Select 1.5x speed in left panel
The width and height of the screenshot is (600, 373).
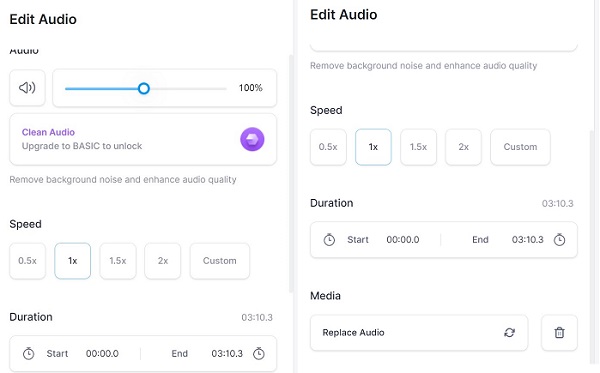[118, 261]
